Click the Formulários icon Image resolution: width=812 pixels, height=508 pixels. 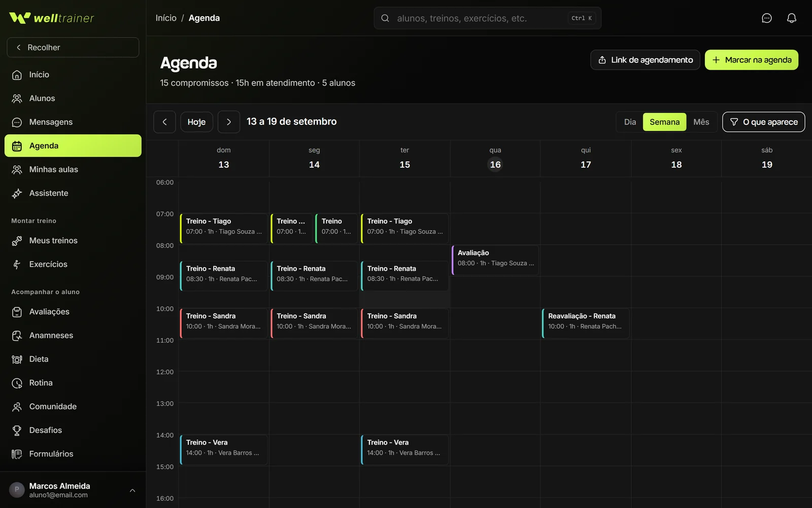tap(17, 454)
